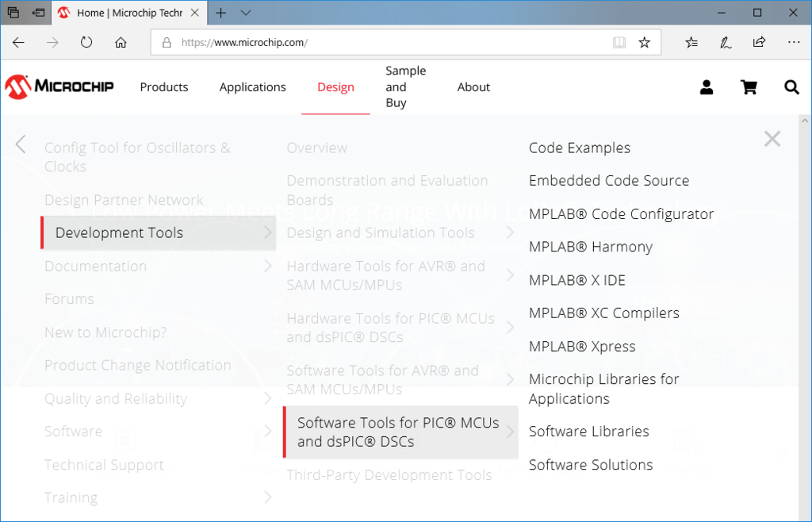Click the site search magnifier icon
Viewport: 812px width, 522px height.
click(x=791, y=87)
